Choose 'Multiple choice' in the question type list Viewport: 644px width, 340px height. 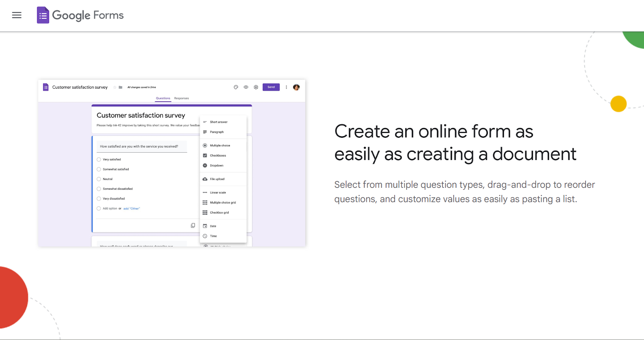click(220, 145)
